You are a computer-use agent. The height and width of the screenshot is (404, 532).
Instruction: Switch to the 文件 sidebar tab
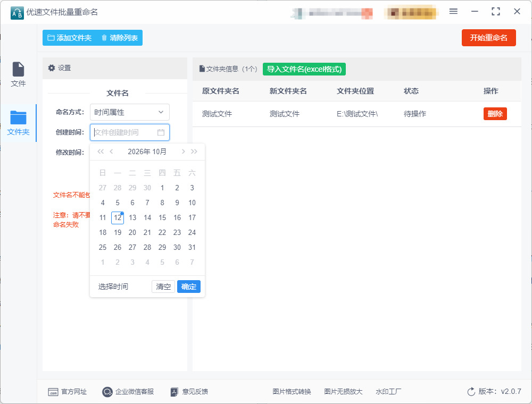[x=18, y=74]
